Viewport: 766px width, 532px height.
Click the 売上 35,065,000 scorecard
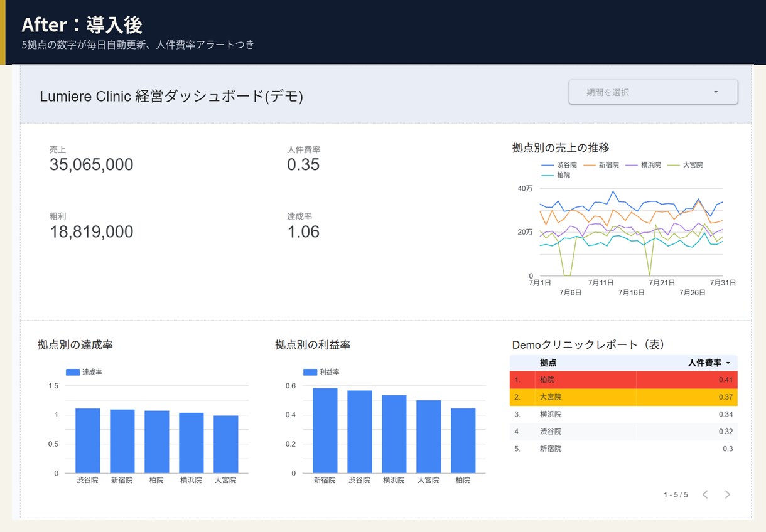pyautogui.click(x=91, y=159)
